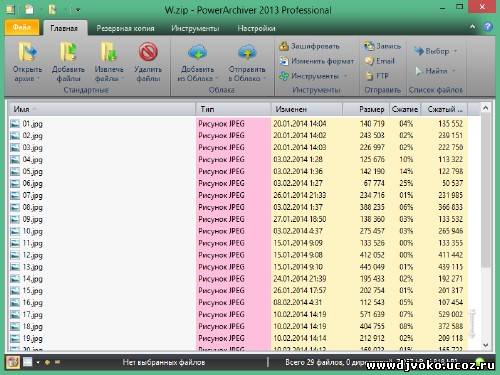Screen dimensions: 500x375
Task: Click the Email send icon
Action: 369,61
